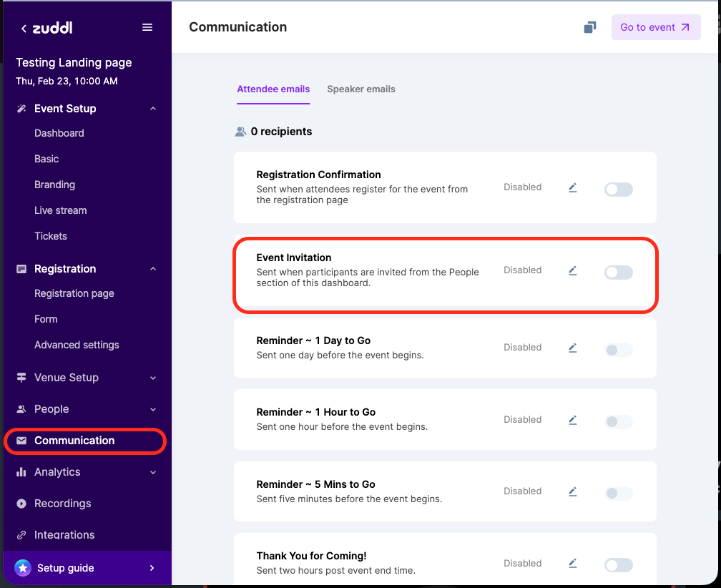Switch to the Speaker emails tab
This screenshot has height=588, width=721.
(360, 89)
